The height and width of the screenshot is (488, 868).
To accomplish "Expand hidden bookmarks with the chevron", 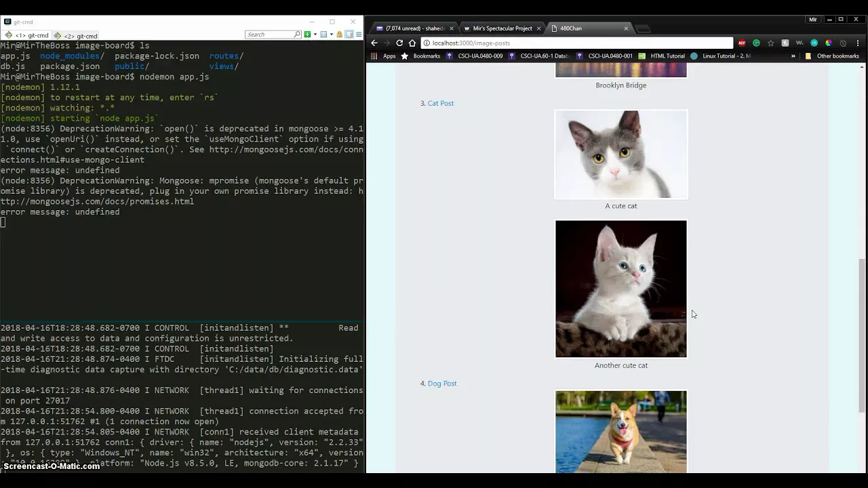I will pyautogui.click(x=793, y=56).
